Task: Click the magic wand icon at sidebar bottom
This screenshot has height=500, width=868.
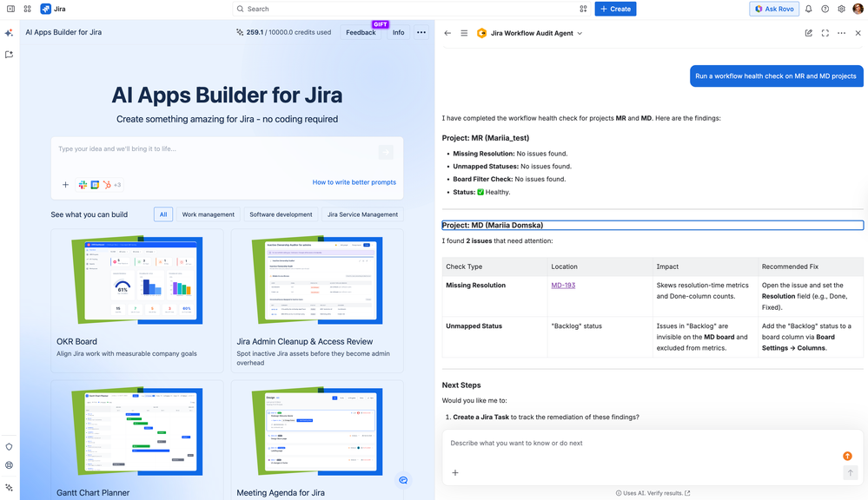Action: [x=9, y=487]
